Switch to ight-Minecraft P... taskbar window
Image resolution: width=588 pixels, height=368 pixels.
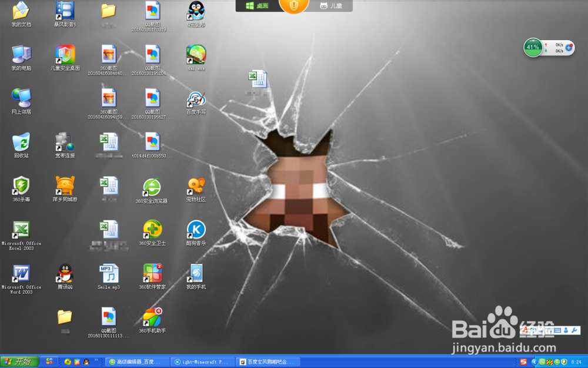(x=203, y=362)
